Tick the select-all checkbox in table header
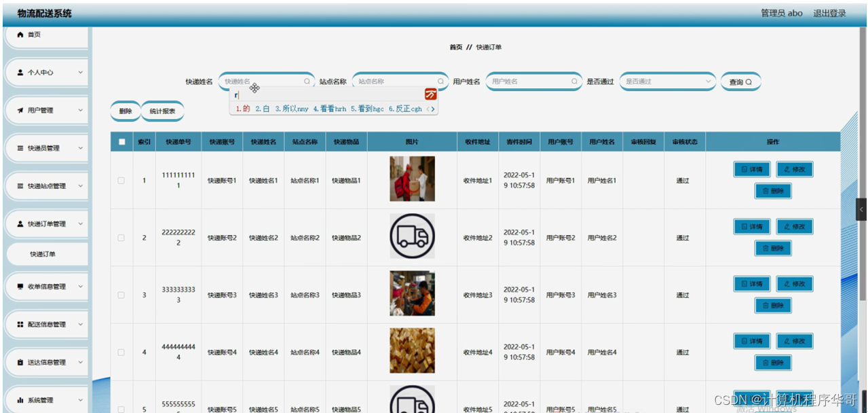868x413 pixels. (121, 142)
